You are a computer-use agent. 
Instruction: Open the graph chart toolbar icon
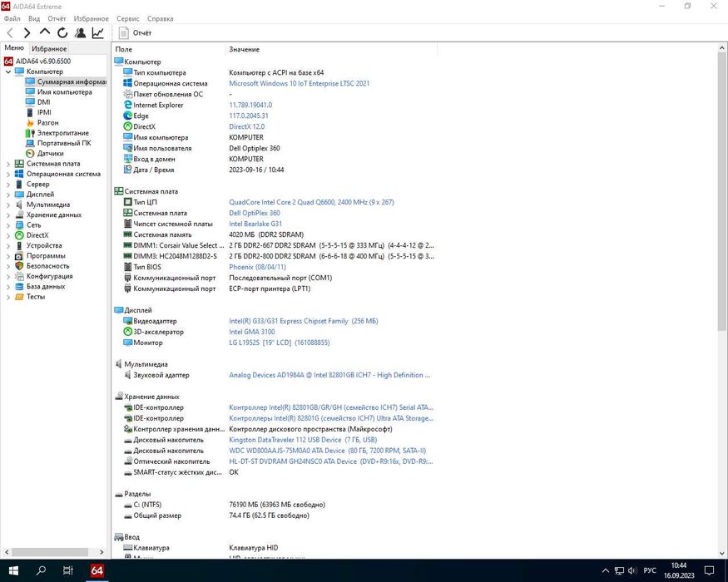click(98, 33)
